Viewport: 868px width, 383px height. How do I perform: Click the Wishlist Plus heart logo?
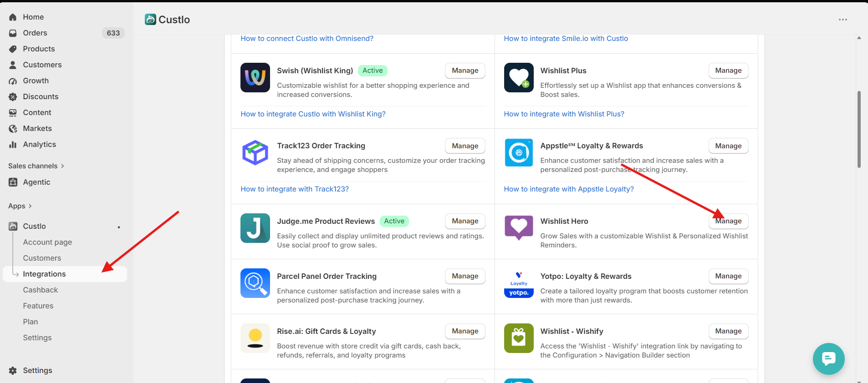point(519,77)
